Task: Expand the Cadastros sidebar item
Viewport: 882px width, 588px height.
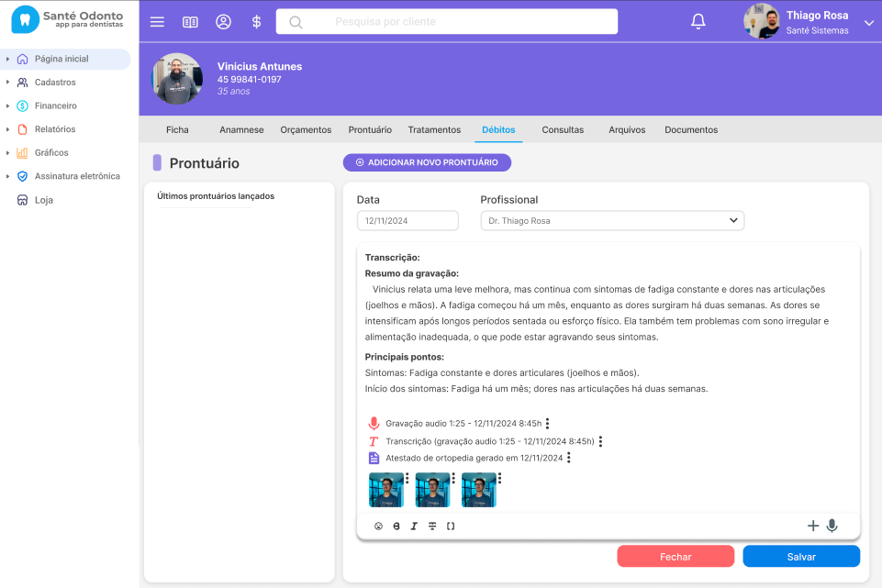Action: tap(55, 83)
